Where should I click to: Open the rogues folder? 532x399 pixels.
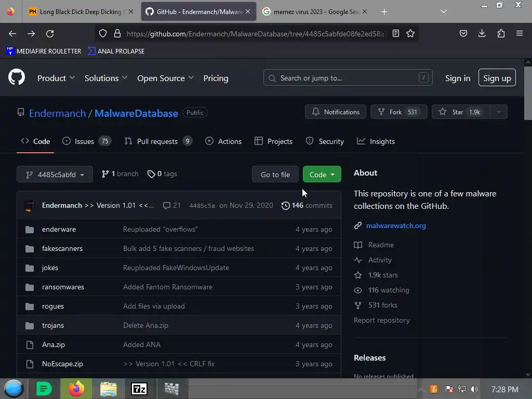click(53, 307)
